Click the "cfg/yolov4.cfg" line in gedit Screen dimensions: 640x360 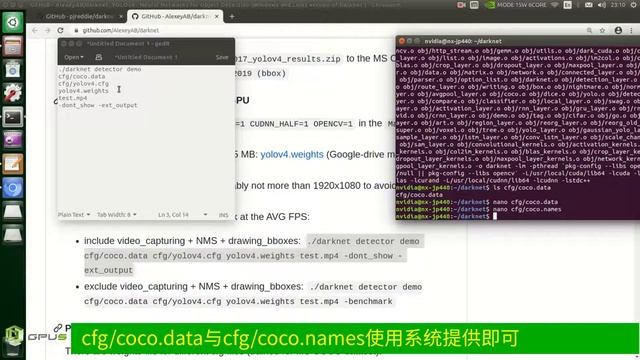click(x=83, y=84)
